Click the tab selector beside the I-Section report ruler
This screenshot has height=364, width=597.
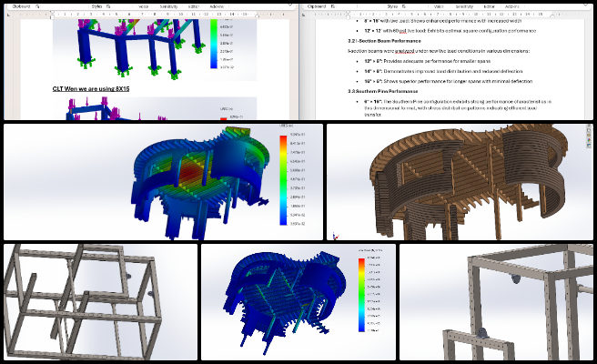(303, 15)
